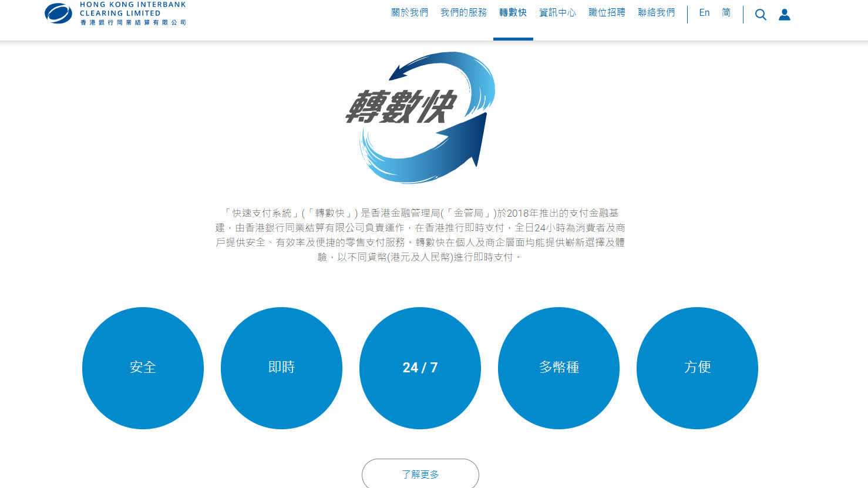
Task: Click the user account profile icon
Action: [785, 15]
